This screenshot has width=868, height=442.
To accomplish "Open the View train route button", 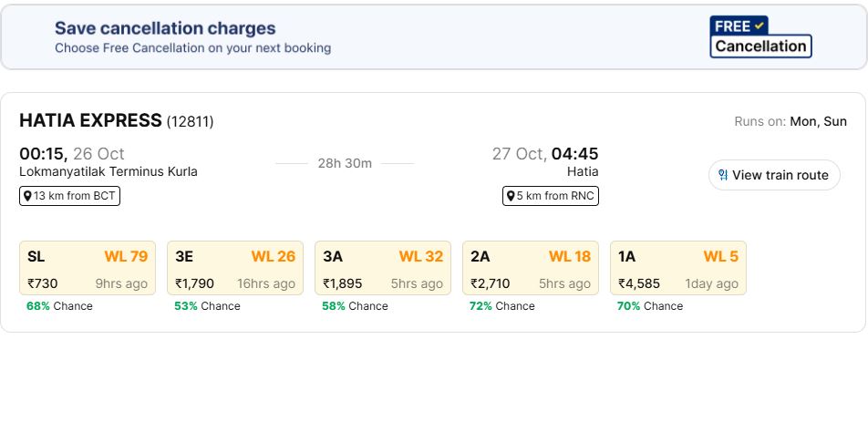I will click(773, 175).
